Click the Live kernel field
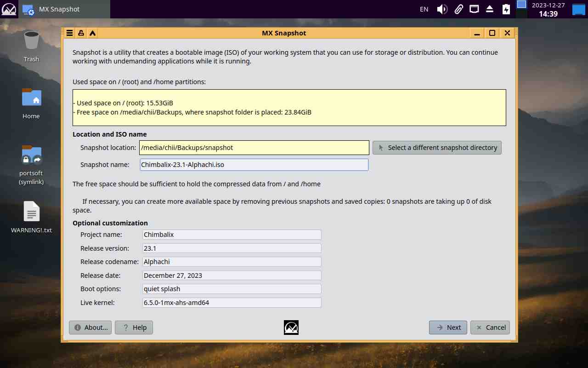This screenshot has height=368, width=588. pyautogui.click(x=232, y=303)
